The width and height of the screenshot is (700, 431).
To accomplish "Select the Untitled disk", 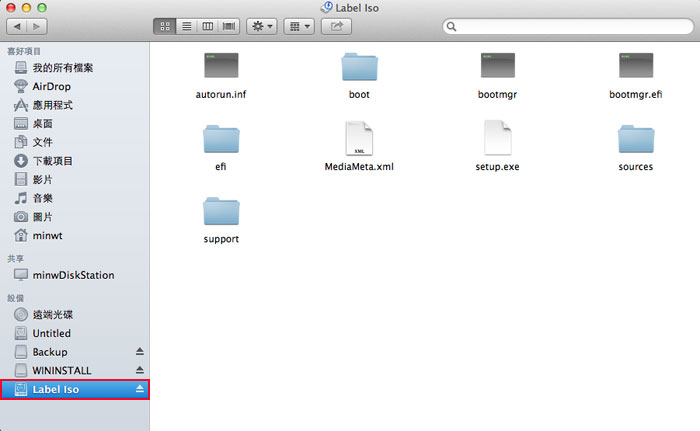I will point(75,333).
